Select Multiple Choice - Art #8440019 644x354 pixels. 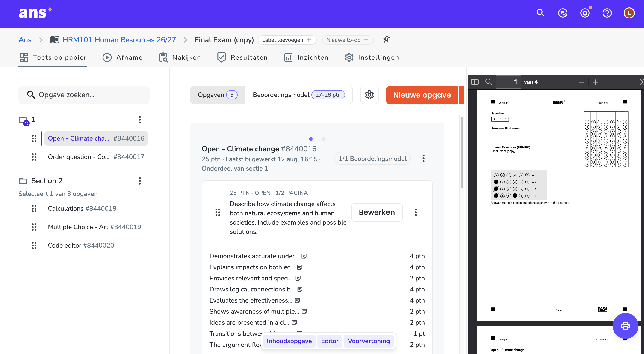click(x=94, y=227)
